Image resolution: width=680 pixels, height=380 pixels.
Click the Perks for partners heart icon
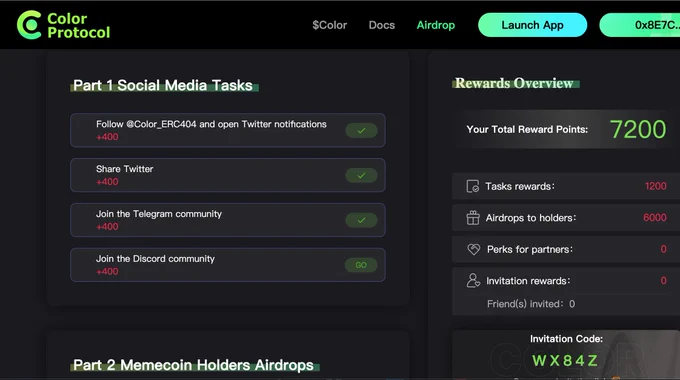point(474,249)
